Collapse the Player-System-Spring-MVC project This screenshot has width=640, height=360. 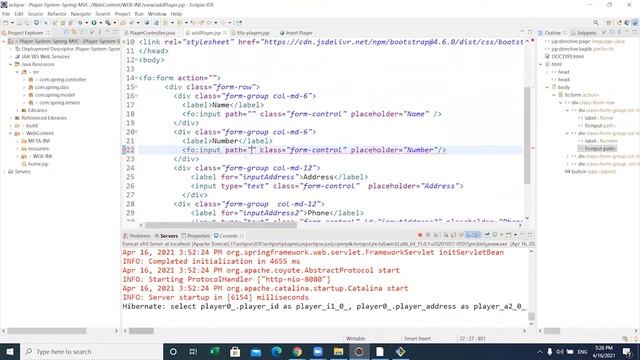coord(4,41)
